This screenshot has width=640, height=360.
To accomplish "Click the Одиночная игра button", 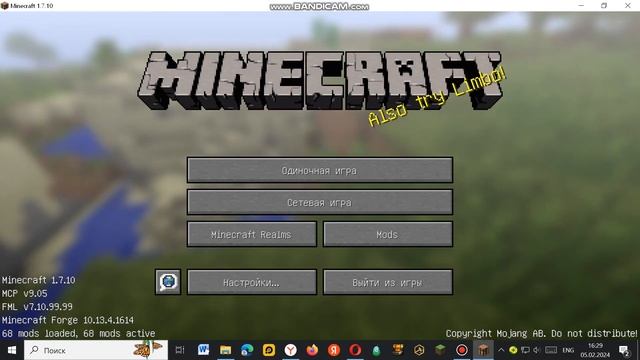I will tap(320, 170).
